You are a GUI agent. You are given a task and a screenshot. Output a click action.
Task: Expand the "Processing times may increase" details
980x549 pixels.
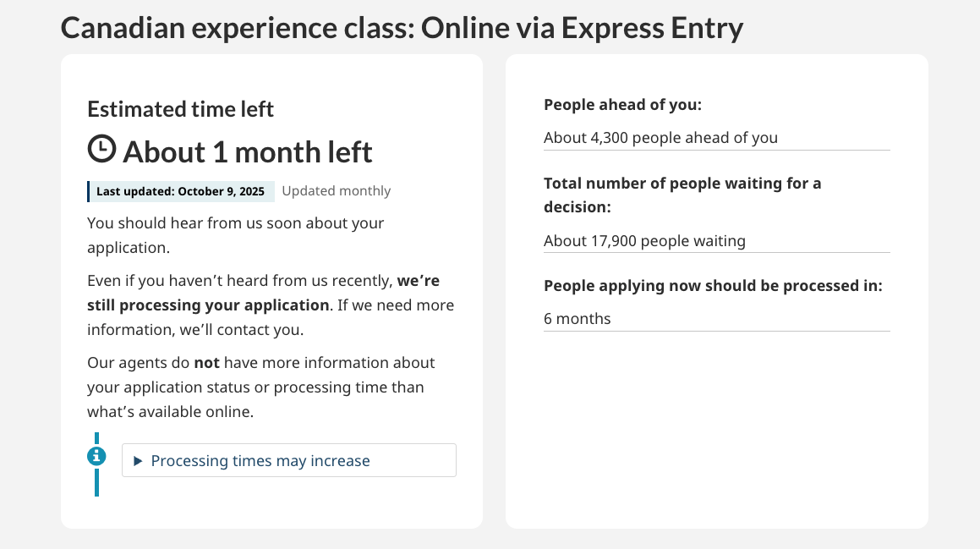(x=260, y=461)
